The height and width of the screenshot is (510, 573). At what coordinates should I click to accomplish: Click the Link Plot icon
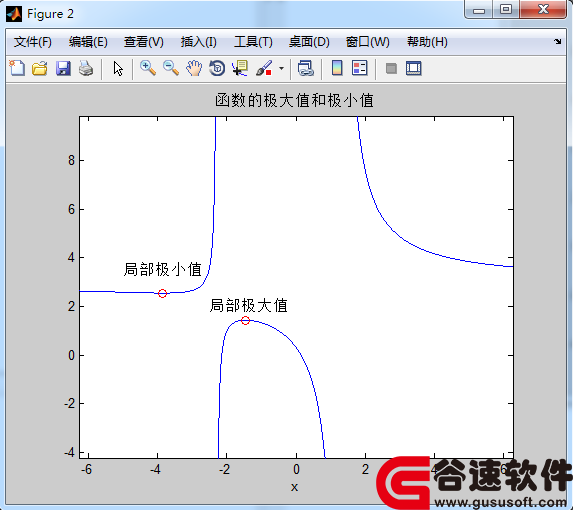(306, 68)
